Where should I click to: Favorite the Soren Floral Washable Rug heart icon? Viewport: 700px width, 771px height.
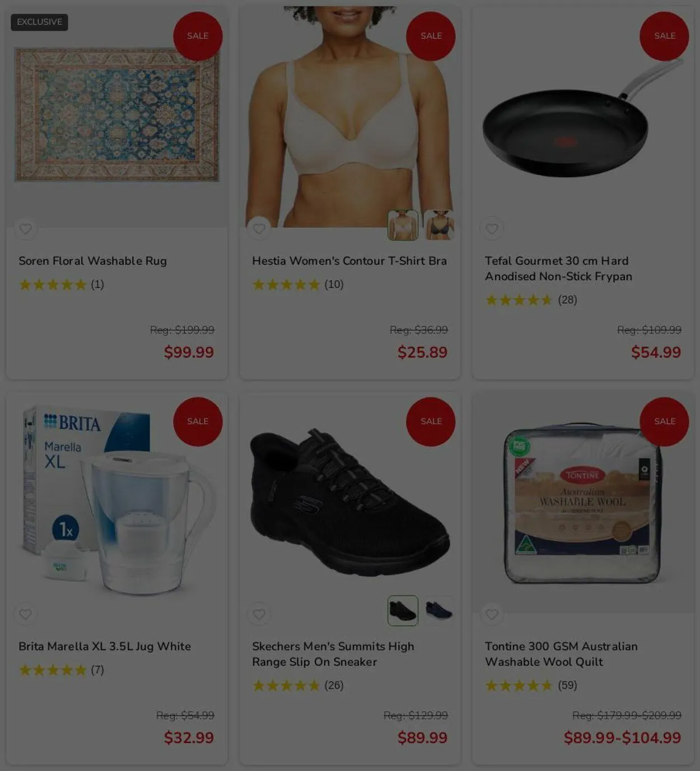click(26, 229)
